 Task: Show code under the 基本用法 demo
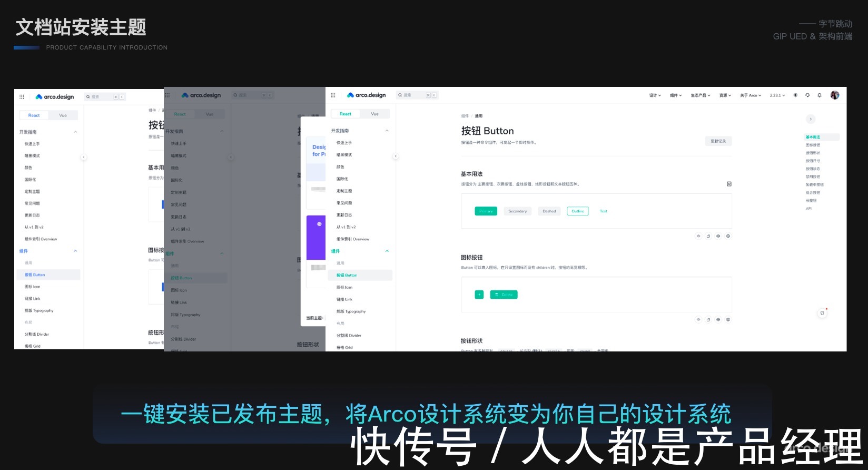point(698,236)
